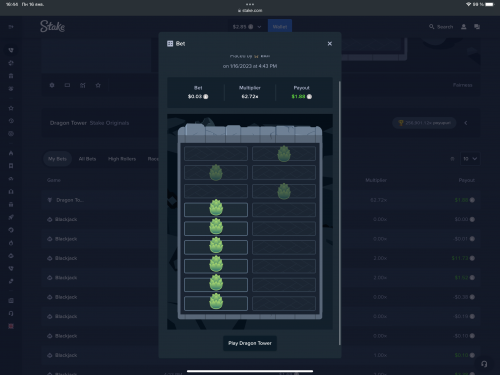The height and width of the screenshot is (375, 500).
Task: Click the Search icon in header
Action: 431,27
